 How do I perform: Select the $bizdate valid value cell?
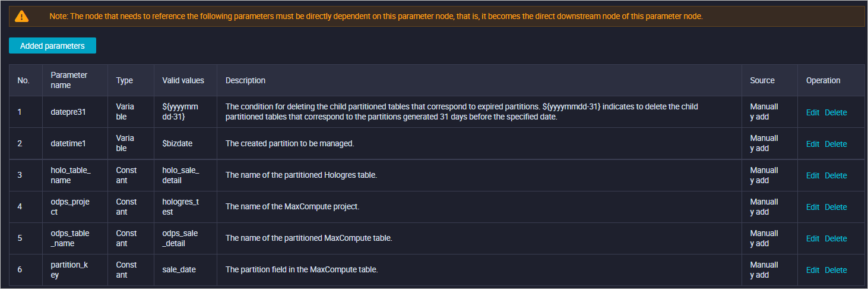click(x=177, y=144)
